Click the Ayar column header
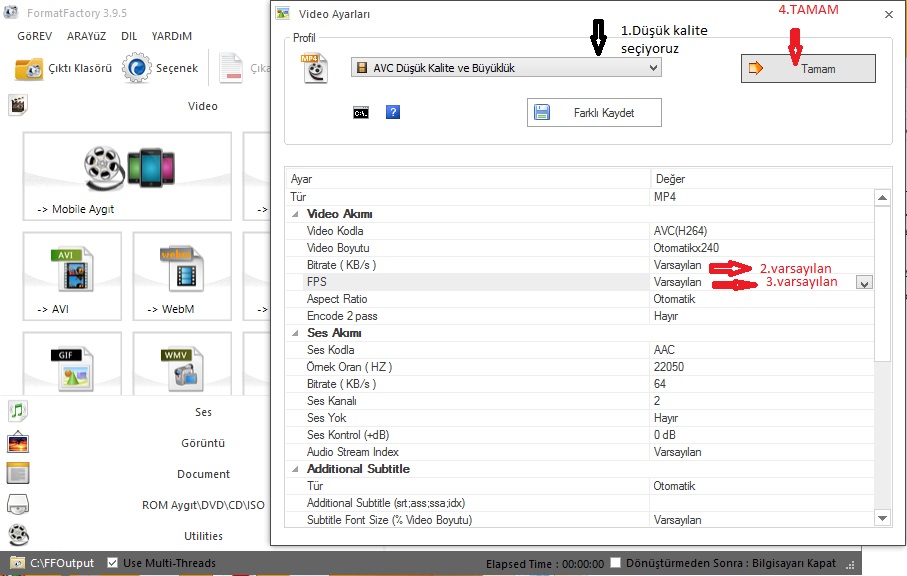Image resolution: width=907 pixels, height=576 pixels. [468, 179]
